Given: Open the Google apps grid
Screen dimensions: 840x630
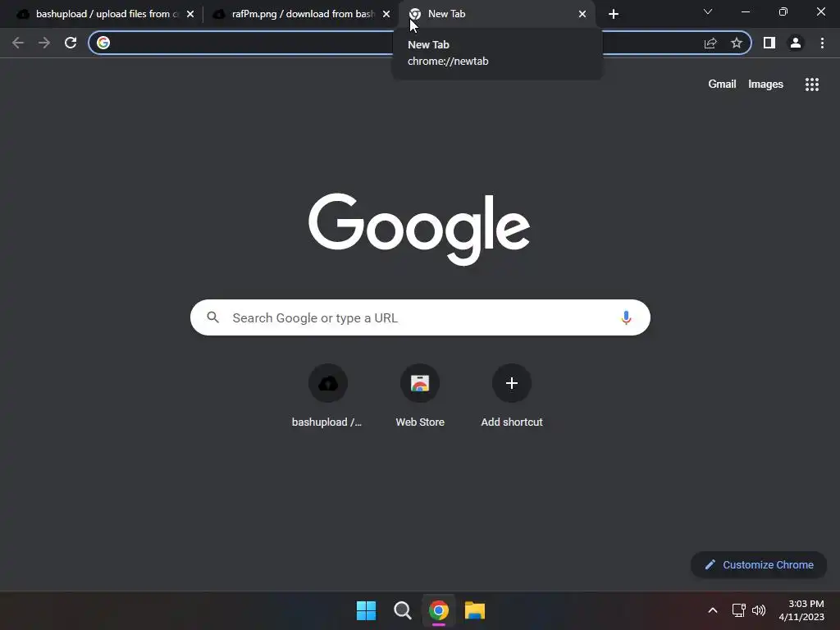Looking at the screenshot, I should click(x=812, y=84).
